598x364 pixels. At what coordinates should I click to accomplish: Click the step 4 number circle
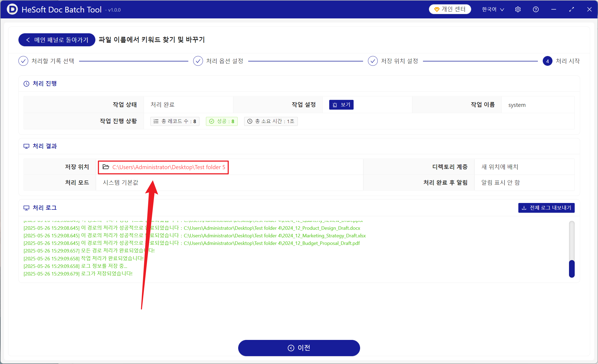(x=548, y=61)
